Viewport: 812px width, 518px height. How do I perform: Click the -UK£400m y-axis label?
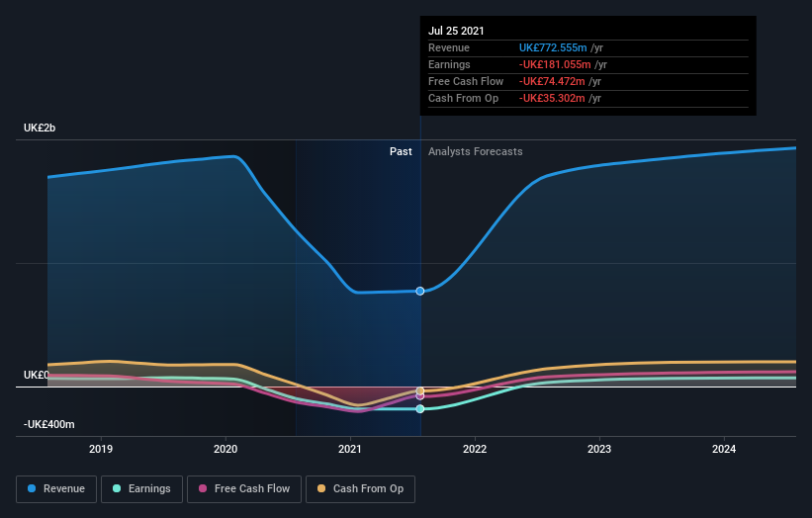pyautogui.click(x=49, y=424)
